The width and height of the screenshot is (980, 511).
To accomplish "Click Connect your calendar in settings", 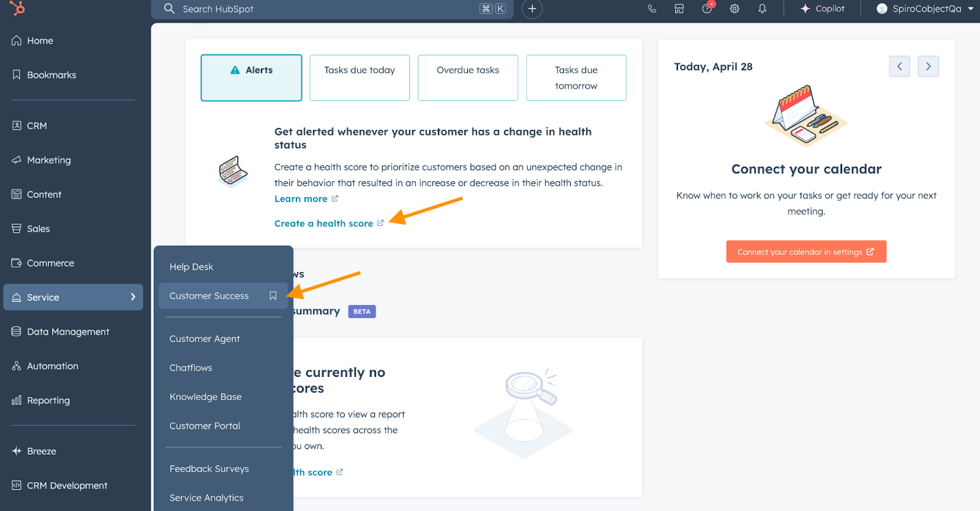I will 806,252.
